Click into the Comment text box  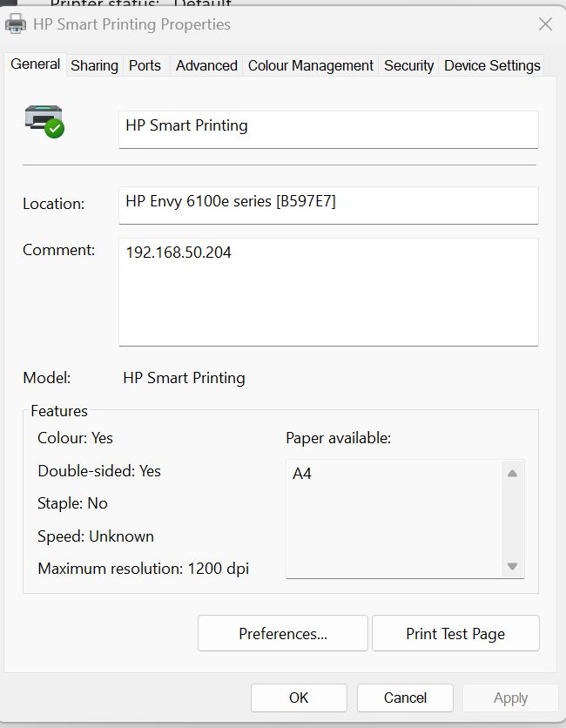[x=328, y=292]
